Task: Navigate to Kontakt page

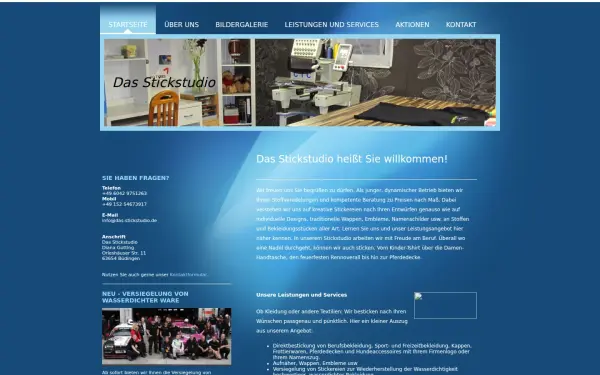Action: [x=461, y=24]
